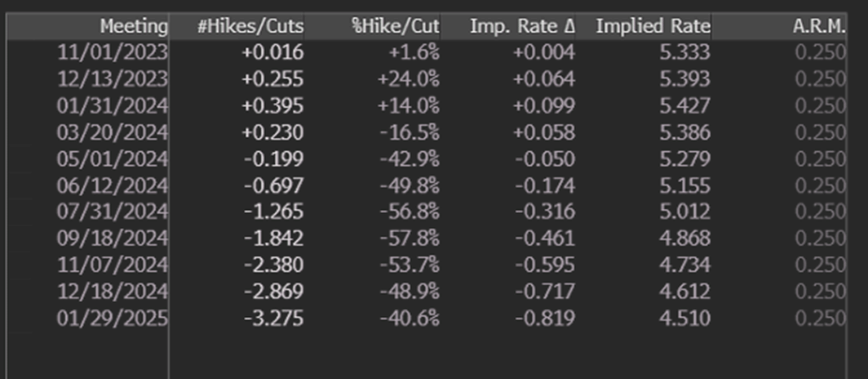Select the 01/29/2025 meeting row
The image size is (868, 379).
point(426,318)
